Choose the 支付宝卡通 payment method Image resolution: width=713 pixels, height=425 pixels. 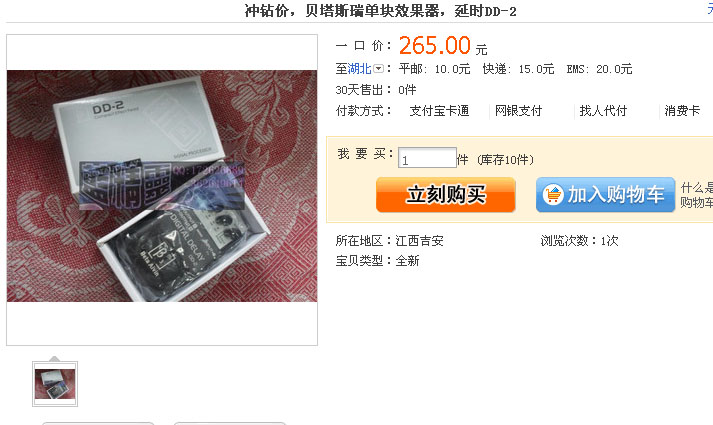pyautogui.click(x=439, y=111)
